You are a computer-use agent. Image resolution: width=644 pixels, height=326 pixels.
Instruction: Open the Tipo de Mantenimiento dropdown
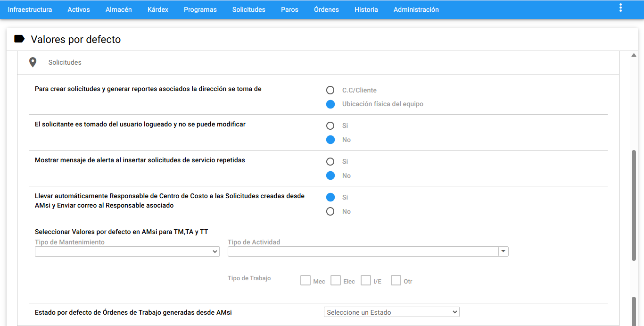pyautogui.click(x=127, y=252)
